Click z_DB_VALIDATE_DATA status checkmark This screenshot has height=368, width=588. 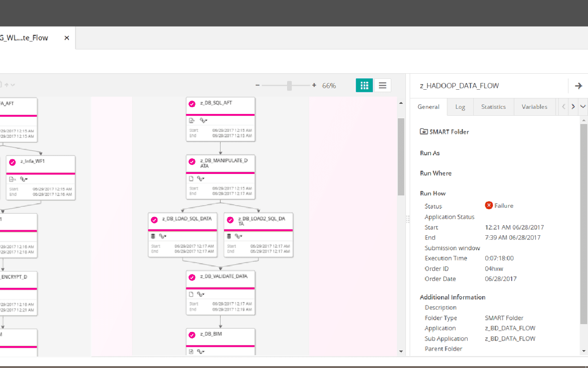coord(192,277)
